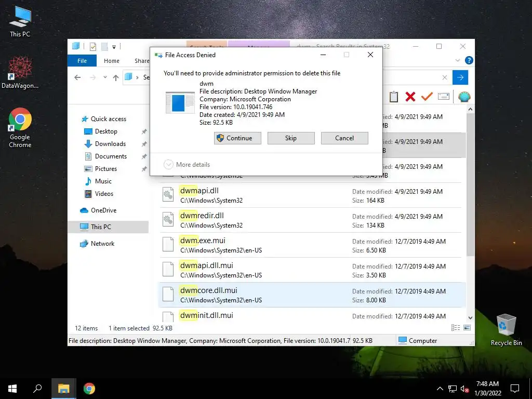Open network tray icon
Image resolution: width=532 pixels, height=399 pixels.
(x=453, y=389)
